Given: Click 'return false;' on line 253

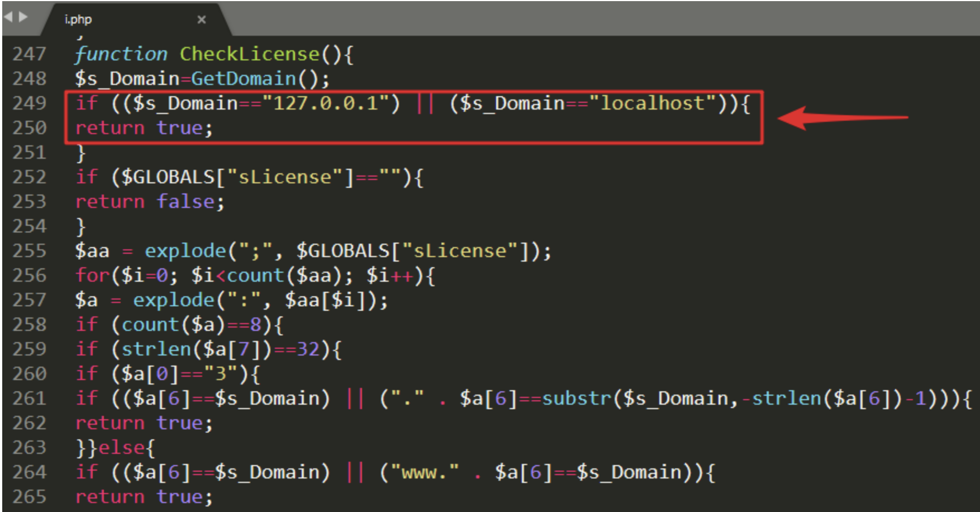Looking at the screenshot, I should click(x=150, y=202).
